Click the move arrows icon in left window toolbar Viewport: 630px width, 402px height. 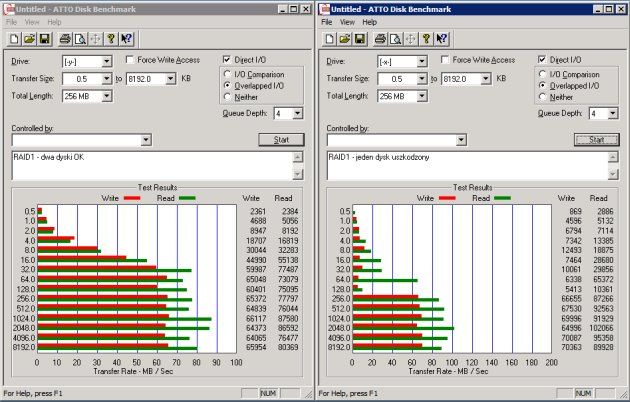pos(96,39)
